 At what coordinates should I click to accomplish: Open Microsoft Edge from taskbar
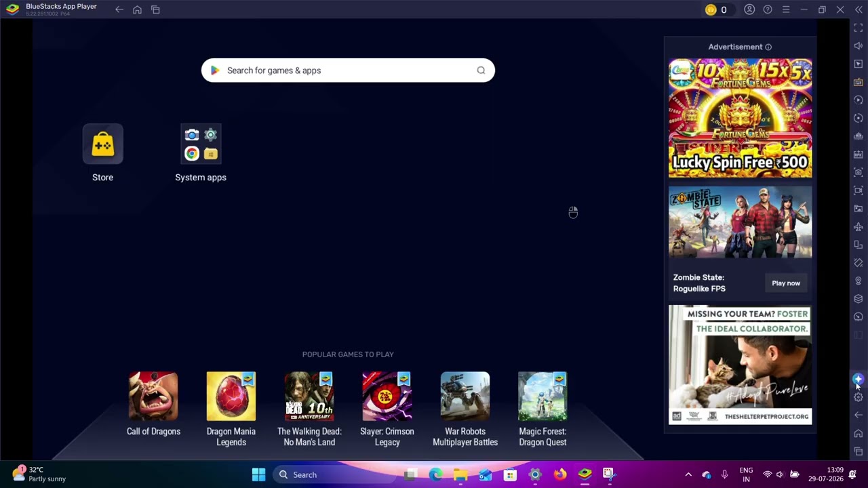435,474
